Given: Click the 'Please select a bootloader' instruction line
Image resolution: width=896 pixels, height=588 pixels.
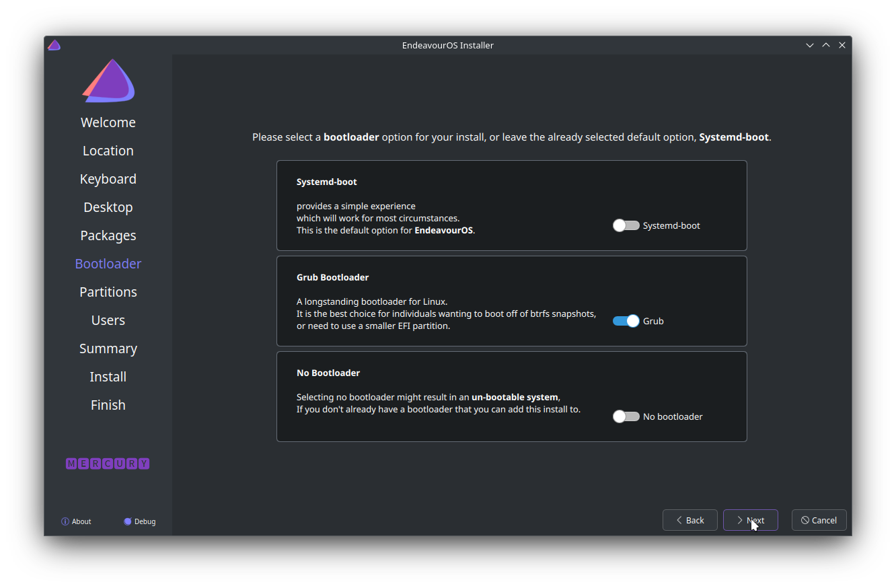Looking at the screenshot, I should 512,137.
